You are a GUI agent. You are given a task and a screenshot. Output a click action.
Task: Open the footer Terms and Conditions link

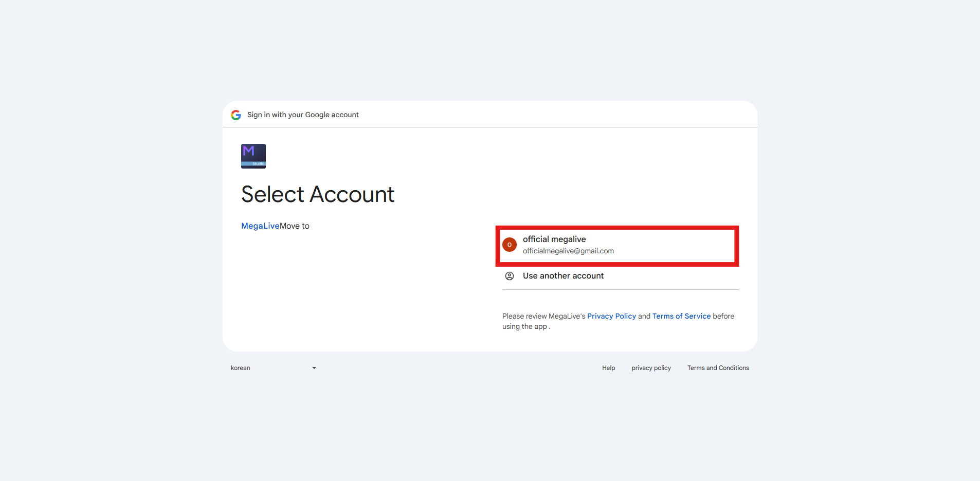click(x=718, y=368)
